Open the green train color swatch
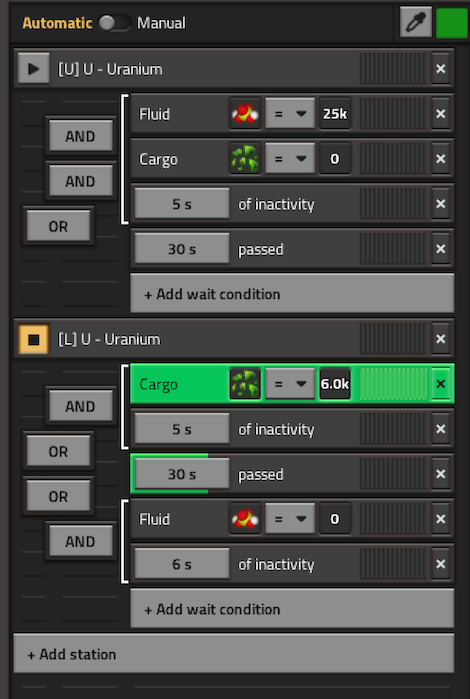 tap(451, 22)
